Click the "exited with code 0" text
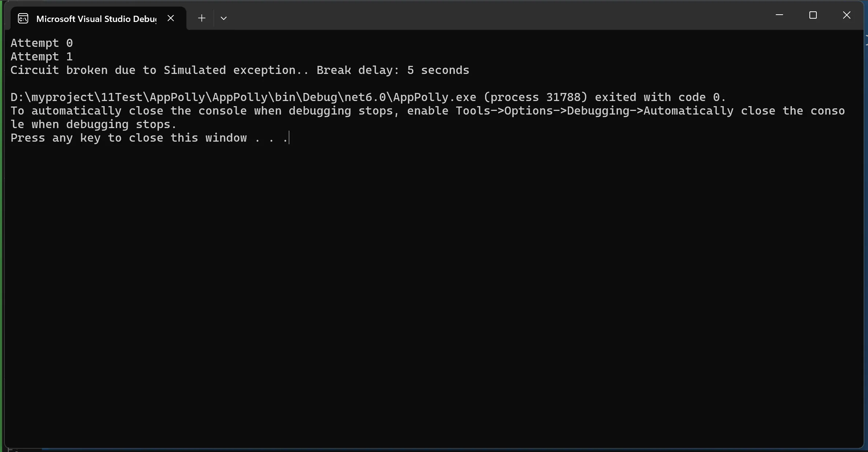Viewport: 868px width, 452px height. (660, 97)
